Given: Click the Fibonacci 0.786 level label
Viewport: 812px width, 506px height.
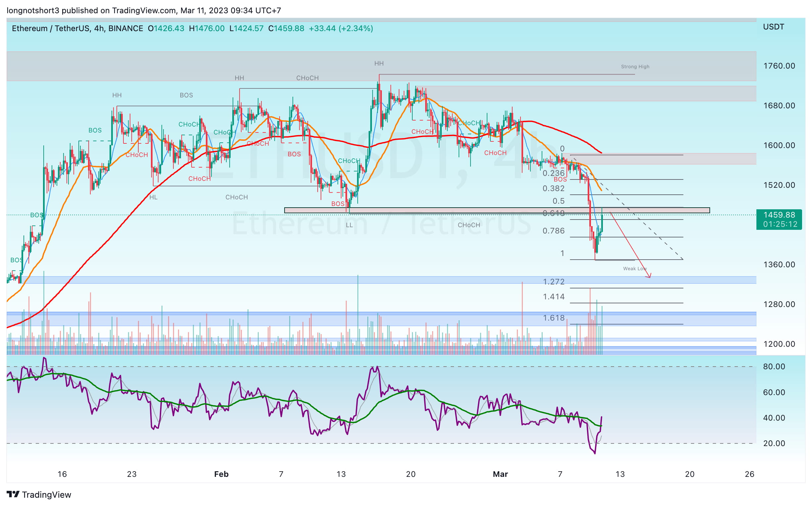Looking at the screenshot, I should 554,231.
